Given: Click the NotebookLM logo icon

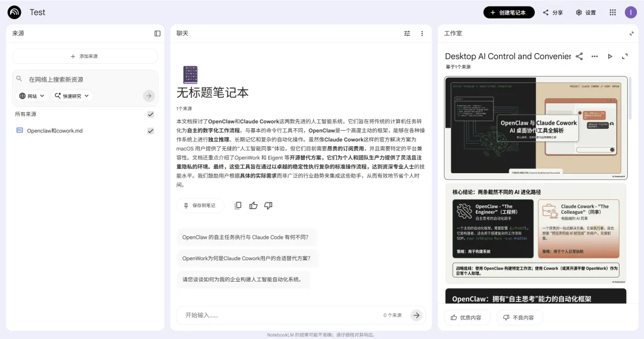Looking at the screenshot, I should click(14, 13).
